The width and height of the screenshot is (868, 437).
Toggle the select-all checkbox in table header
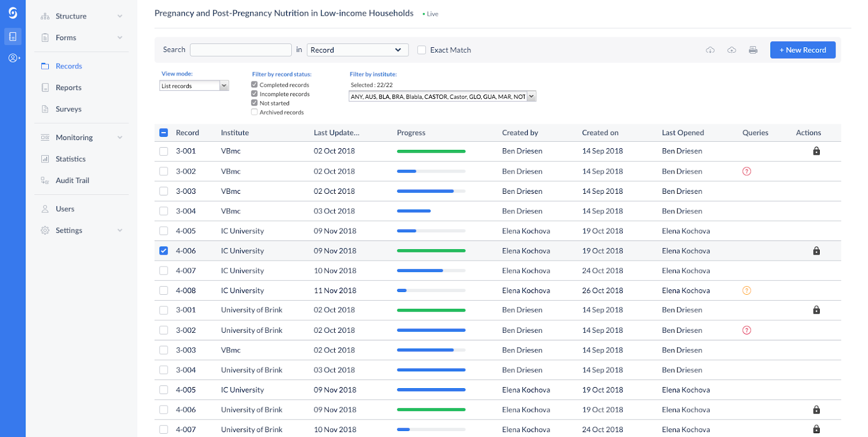point(164,132)
